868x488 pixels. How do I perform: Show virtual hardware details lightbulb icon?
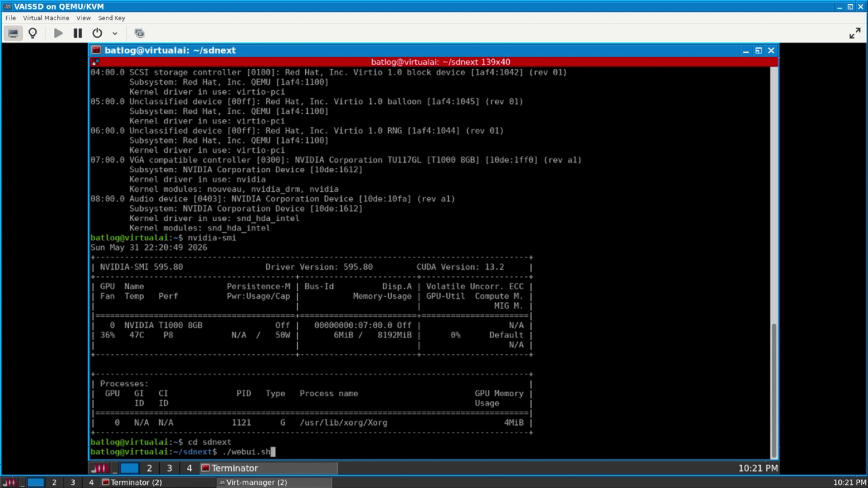[33, 33]
